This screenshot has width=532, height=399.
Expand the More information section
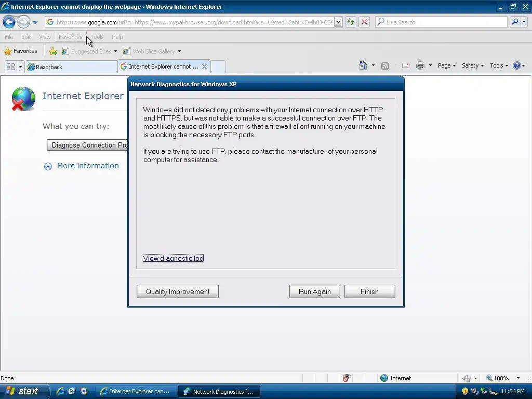coord(82,166)
